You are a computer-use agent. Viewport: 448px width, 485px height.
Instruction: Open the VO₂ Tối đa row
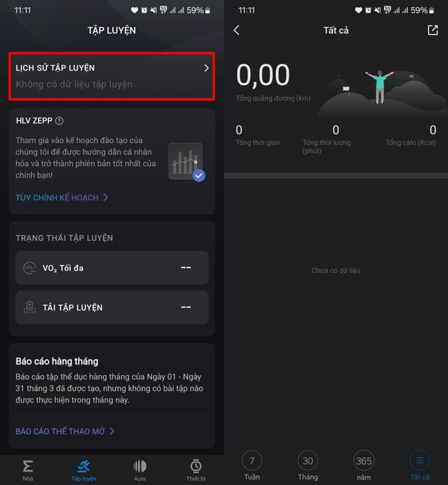[x=112, y=268]
